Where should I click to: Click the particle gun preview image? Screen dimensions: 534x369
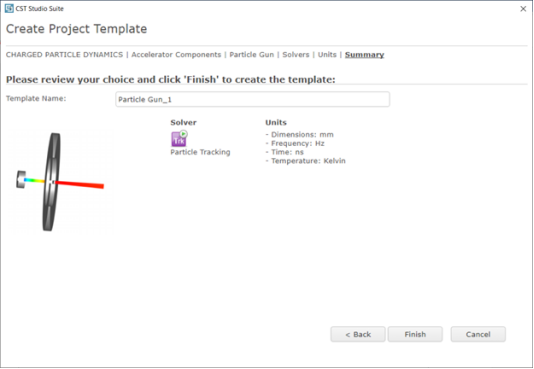pyautogui.click(x=60, y=182)
